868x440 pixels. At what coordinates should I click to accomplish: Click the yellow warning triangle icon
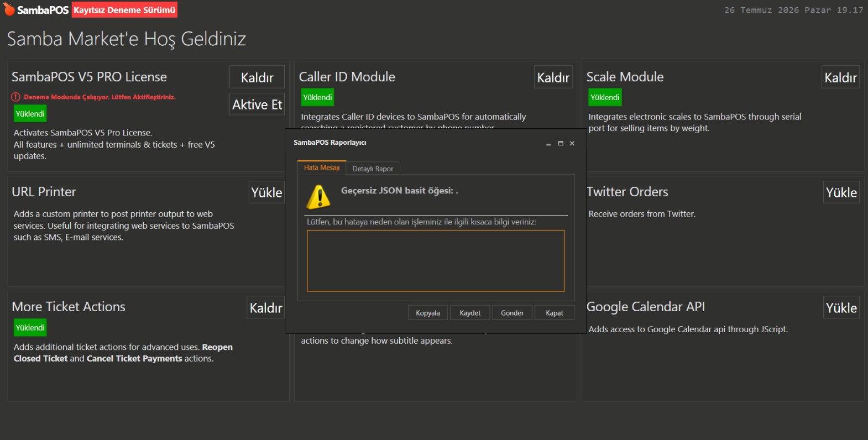tap(318, 197)
